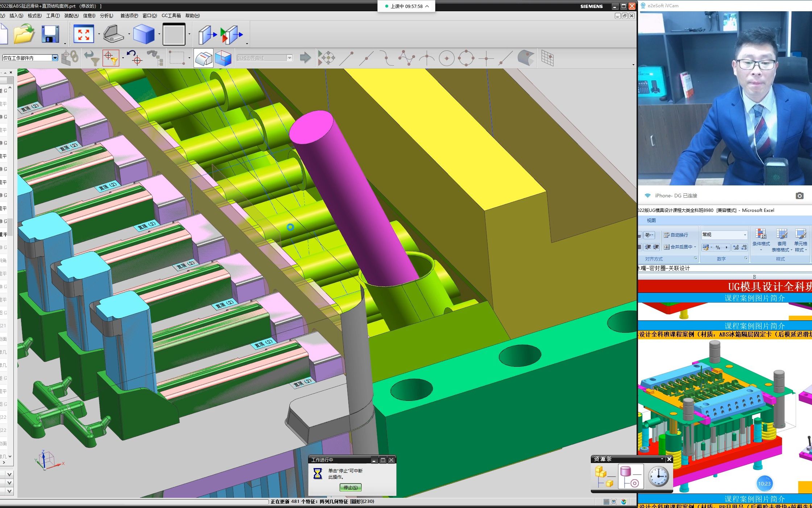Click the Save floppy disk icon

click(50, 34)
